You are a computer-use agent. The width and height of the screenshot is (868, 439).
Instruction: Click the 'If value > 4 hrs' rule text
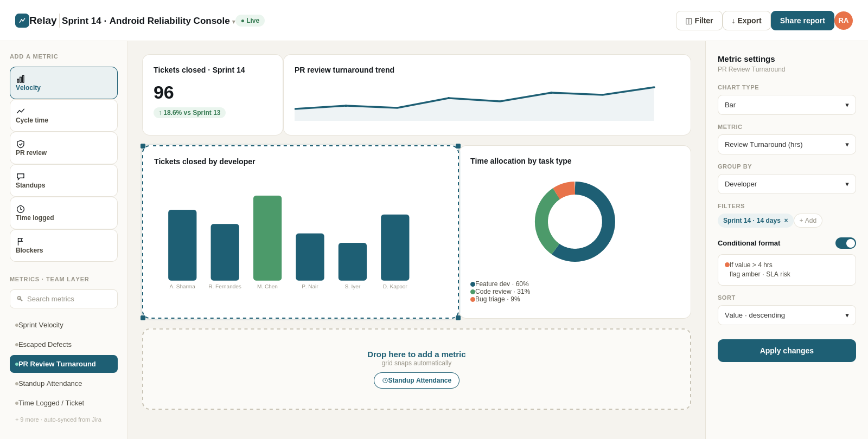[x=751, y=265]
